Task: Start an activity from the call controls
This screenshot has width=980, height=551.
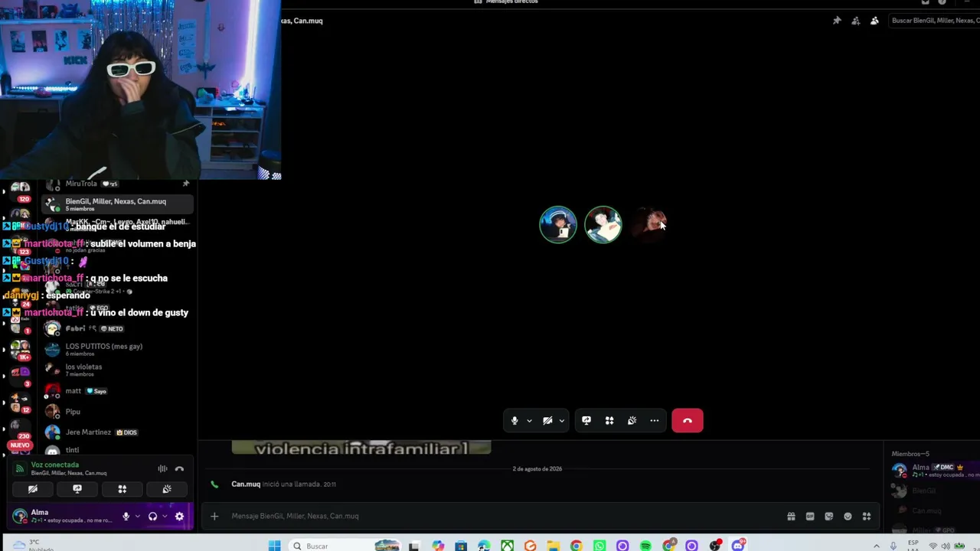Action: (x=609, y=420)
